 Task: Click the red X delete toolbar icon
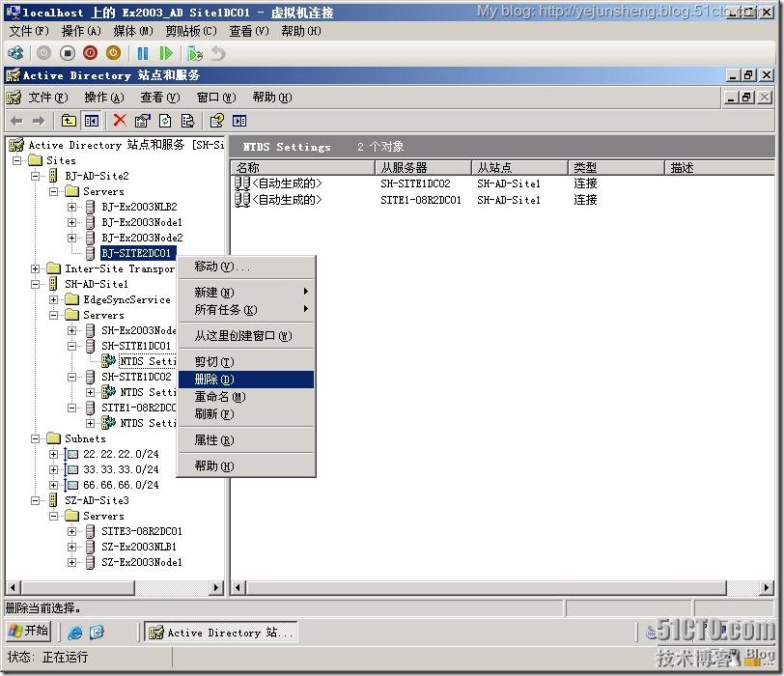click(x=120, y=121)
